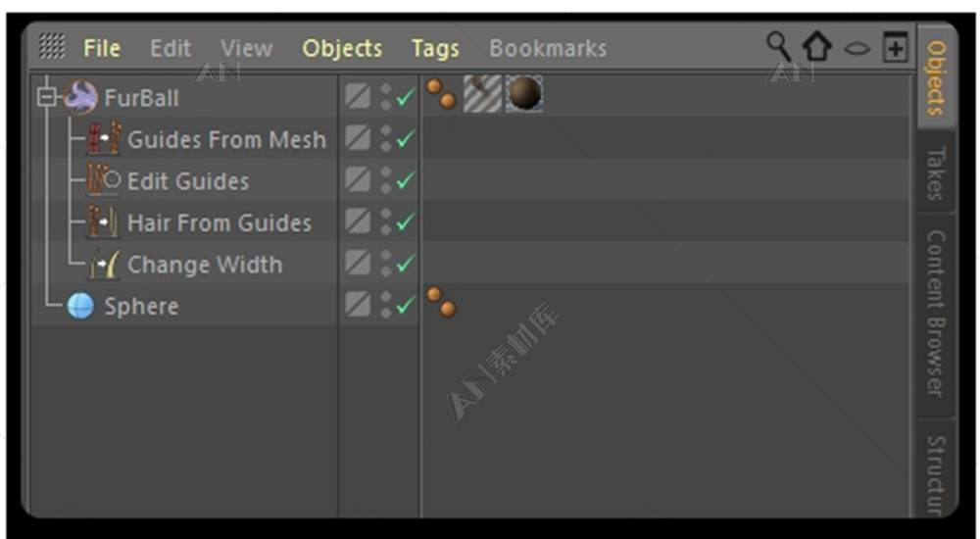
Task: Click the search magnifier icon
Action: (x=778, y=47)
